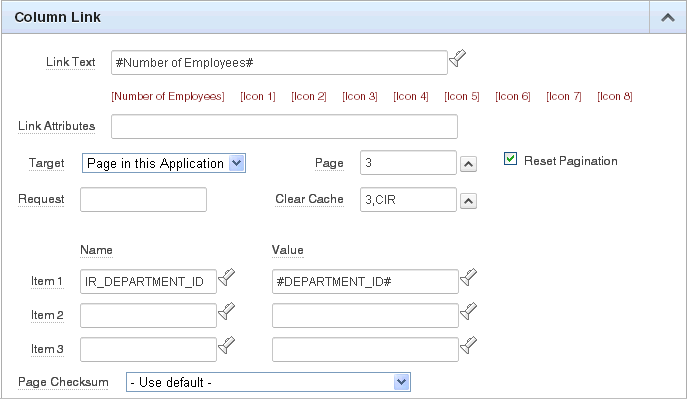Open the popup list next to Clear Cache
The height and width of the screenshot is (399, 687).
click(468, 201)
